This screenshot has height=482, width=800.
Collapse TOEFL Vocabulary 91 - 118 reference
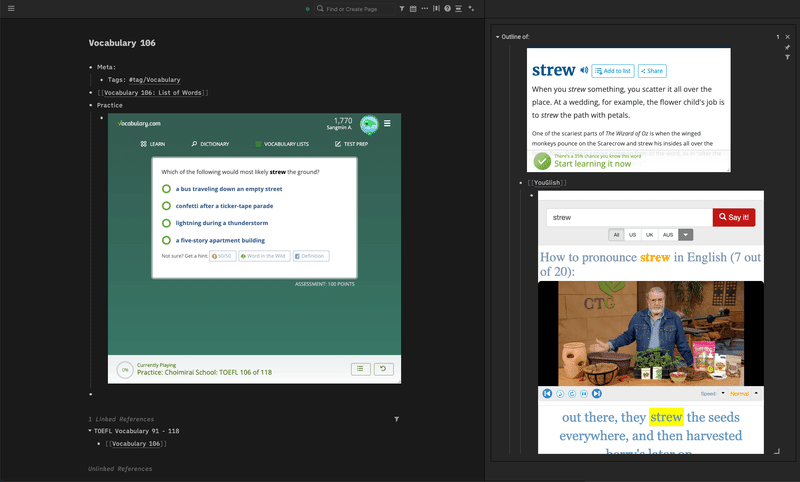90,430
